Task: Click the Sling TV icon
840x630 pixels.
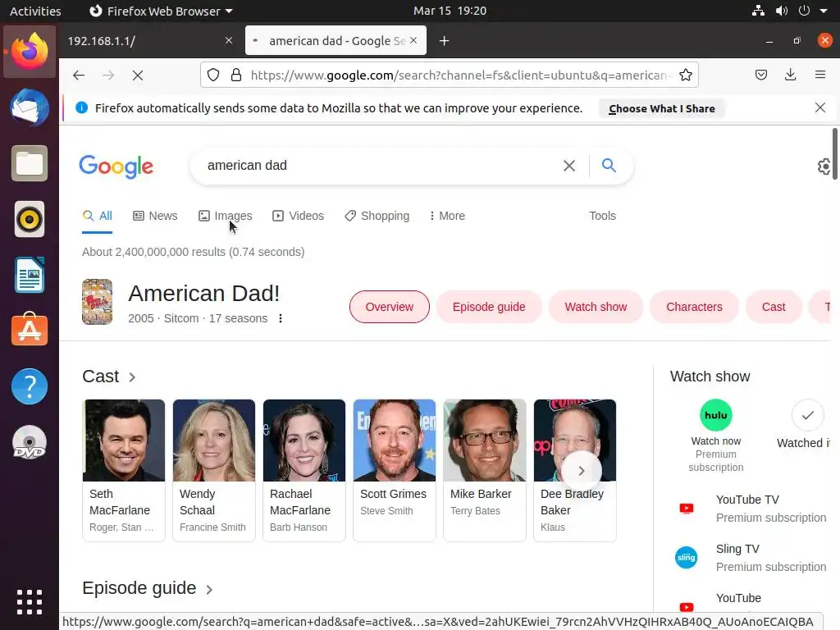Action: [x=687, y=558]
